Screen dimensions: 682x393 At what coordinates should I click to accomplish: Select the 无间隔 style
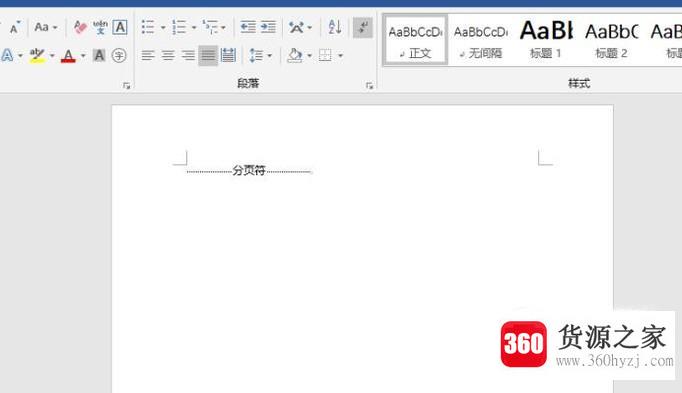tap(481, 40)
